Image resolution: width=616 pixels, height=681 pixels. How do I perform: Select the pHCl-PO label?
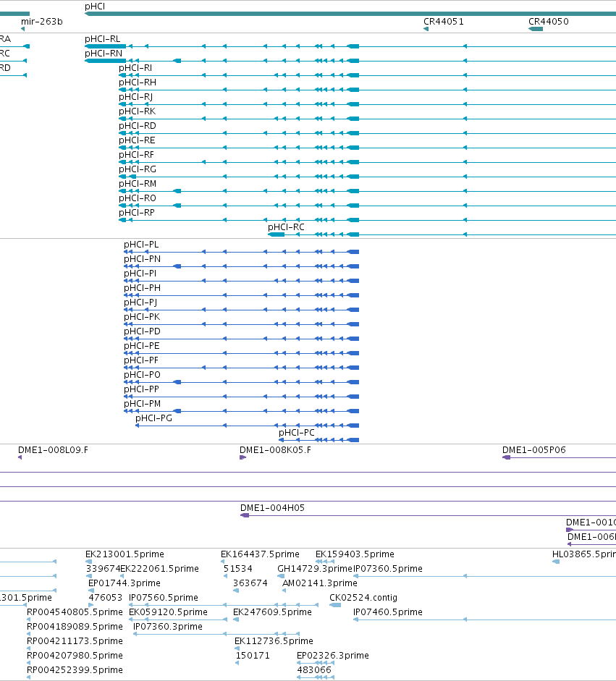point(143,374)
